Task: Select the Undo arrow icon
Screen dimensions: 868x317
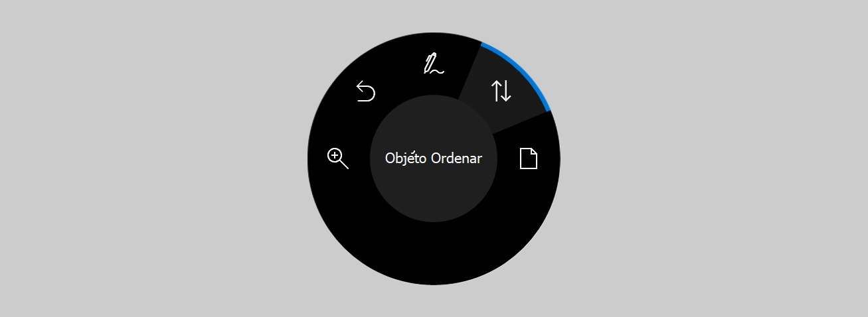Action: 366,92
